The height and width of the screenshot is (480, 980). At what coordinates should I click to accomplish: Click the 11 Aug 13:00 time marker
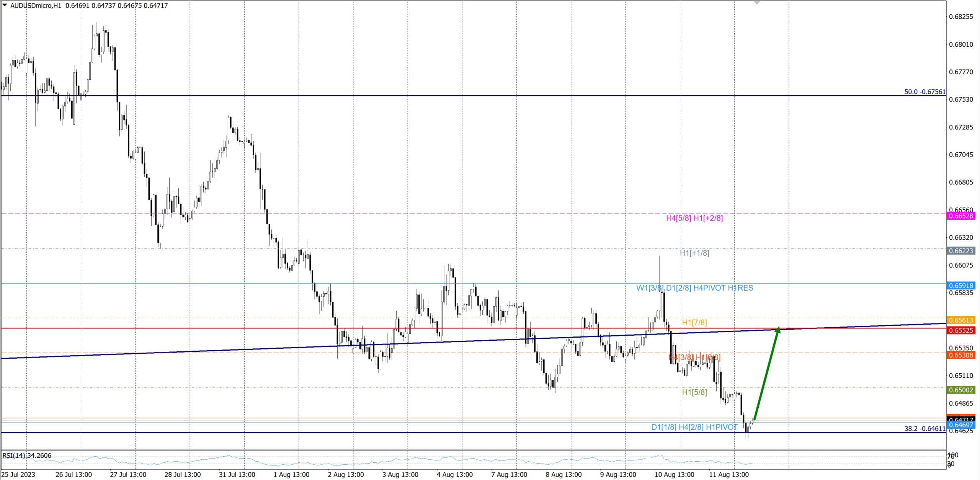pyautogui.click(x=728, y=475)
